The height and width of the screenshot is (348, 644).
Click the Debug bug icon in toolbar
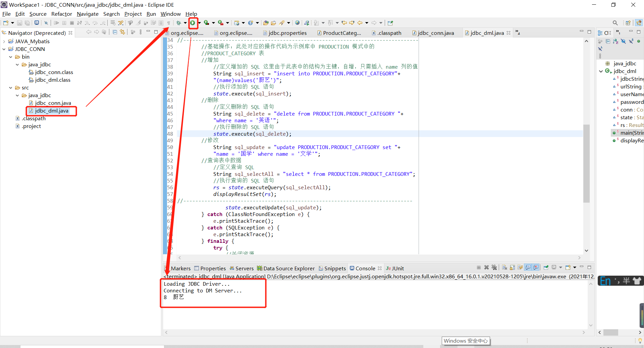tap(179, 23)
